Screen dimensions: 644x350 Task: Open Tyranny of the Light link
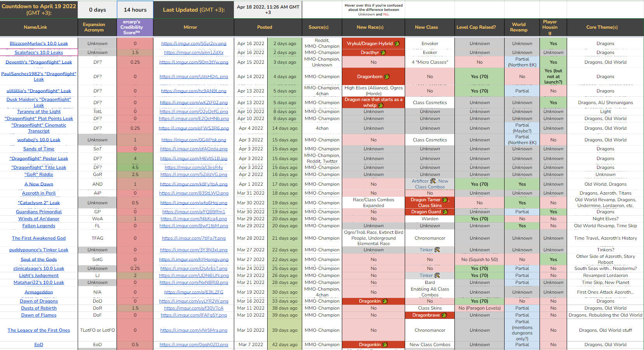39,111
